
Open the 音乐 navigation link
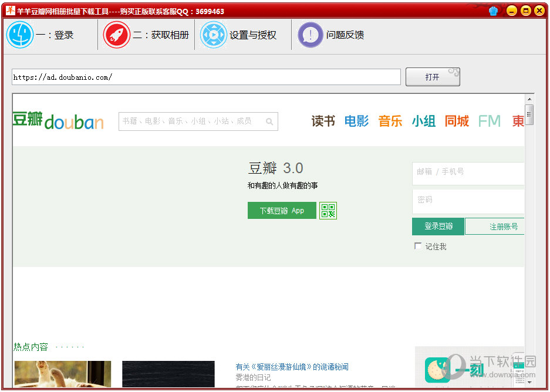(x=390, y=121)
